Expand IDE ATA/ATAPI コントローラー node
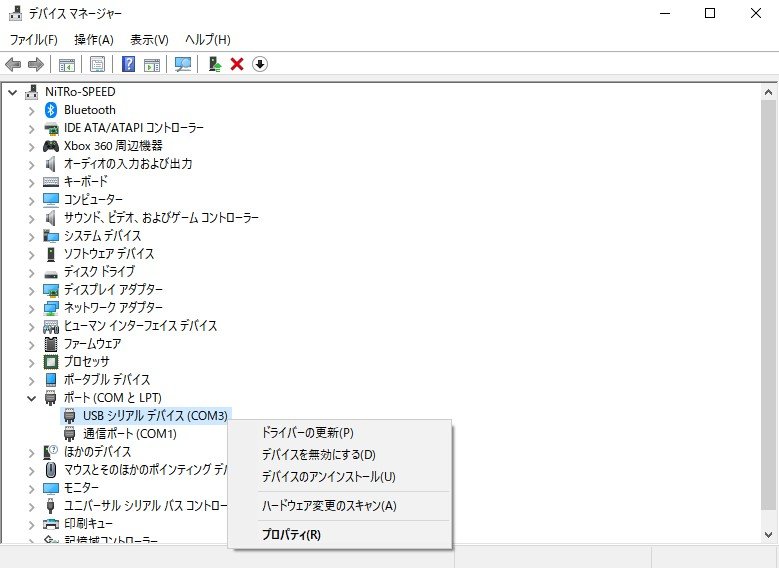The width and height of the screenshot is (779, 568). [x=31, y=129]
